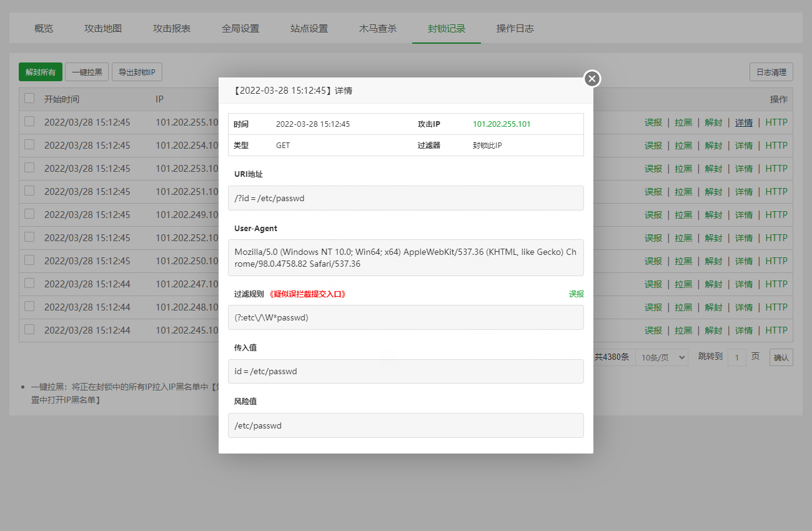
Task: Open the 10条/页 page size dropdown
Action: tap(661, 357)
